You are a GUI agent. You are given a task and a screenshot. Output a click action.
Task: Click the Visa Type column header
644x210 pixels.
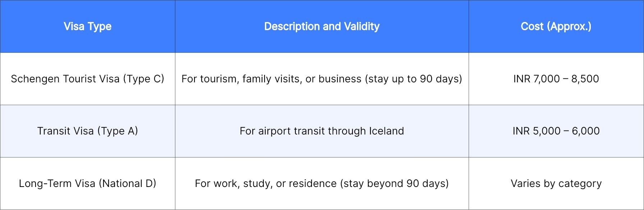click(x=87, y=26)
